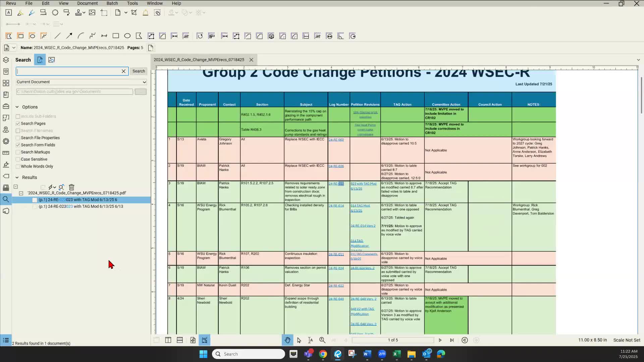This screenshot has height=362, width=644.
Task: Open the Search panel in sidebar
Action: point(6,199)
